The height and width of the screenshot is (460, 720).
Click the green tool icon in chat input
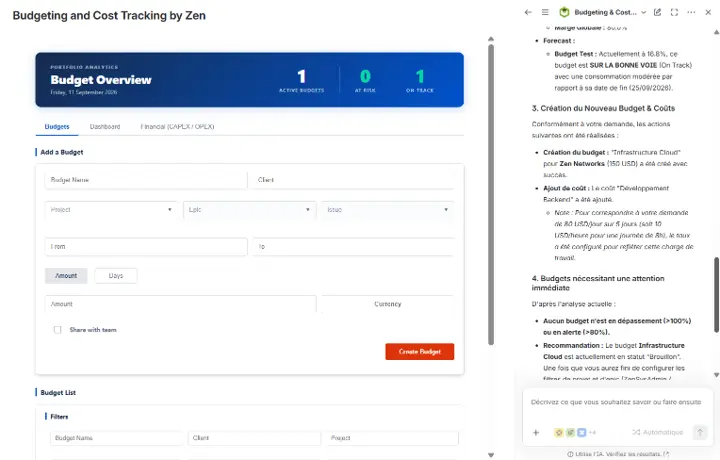point(570,432)
